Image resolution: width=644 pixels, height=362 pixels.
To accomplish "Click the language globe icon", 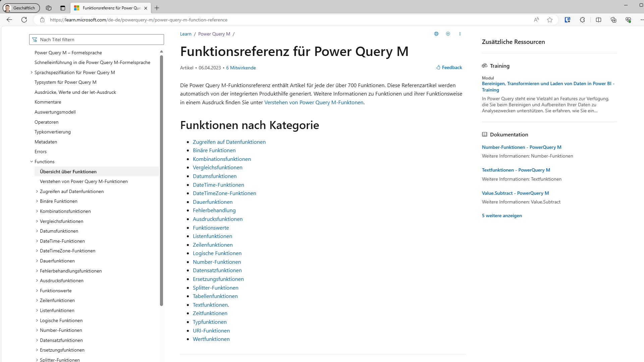I will tap(436, 34).
